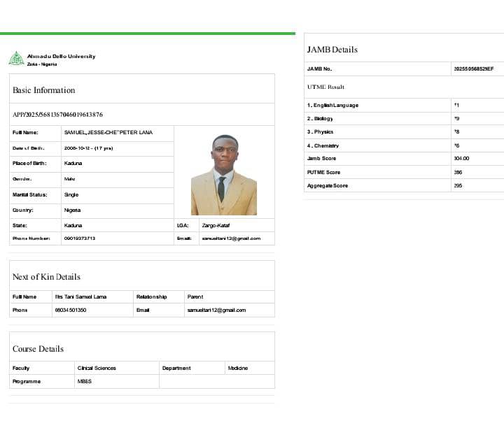This screenshot has width=504, height=444.
Task: Click the Faculty value Clinical Sciences
Action: 97,368
